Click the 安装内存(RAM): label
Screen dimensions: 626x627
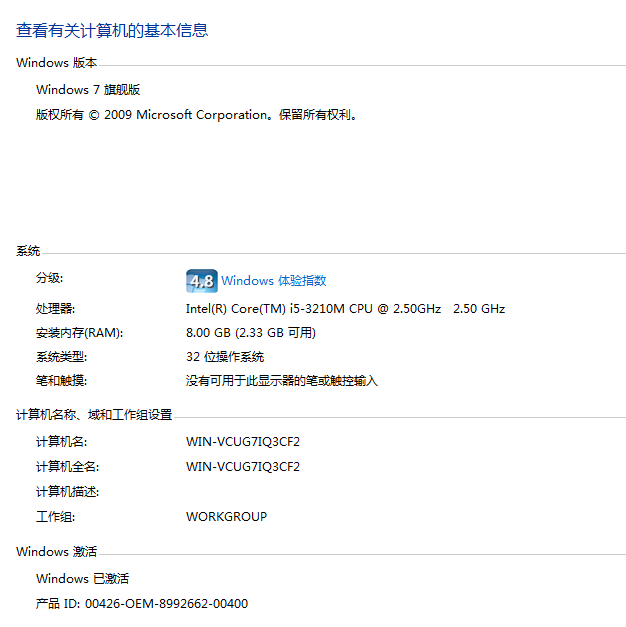pyautogui.click(x=80, y=333)
